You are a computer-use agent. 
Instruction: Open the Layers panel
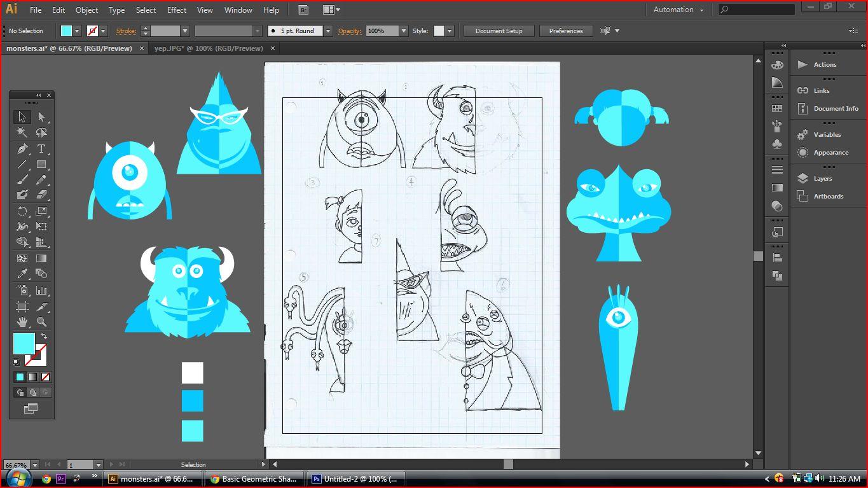pyautogui.click(x=824, y=178)
